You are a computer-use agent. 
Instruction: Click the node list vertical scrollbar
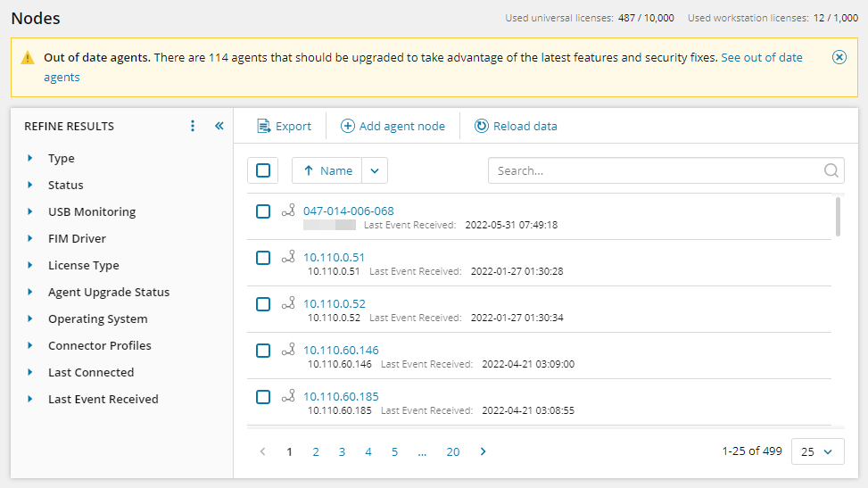[838, 217]
